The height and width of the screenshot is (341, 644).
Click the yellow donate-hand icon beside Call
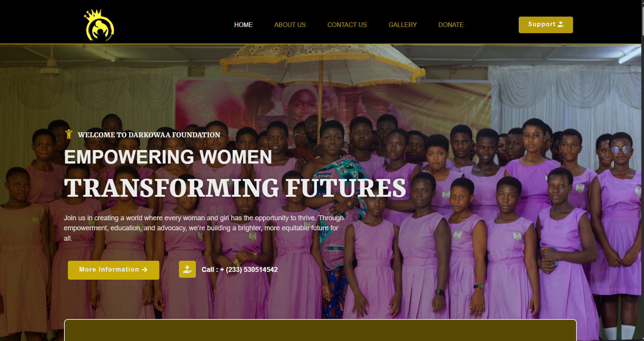[187, 269]
